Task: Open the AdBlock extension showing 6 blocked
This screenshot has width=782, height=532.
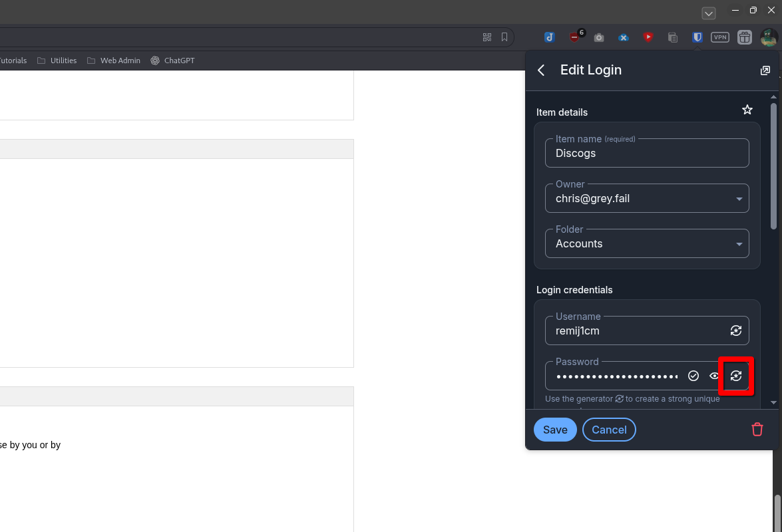Action: tap(574, 37)
